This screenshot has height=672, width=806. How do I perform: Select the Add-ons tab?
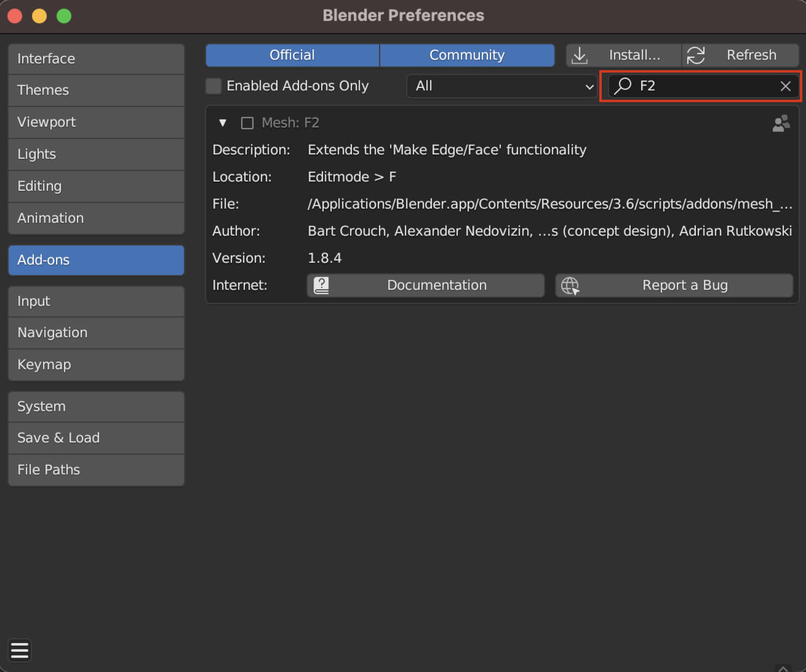[96, 260]
